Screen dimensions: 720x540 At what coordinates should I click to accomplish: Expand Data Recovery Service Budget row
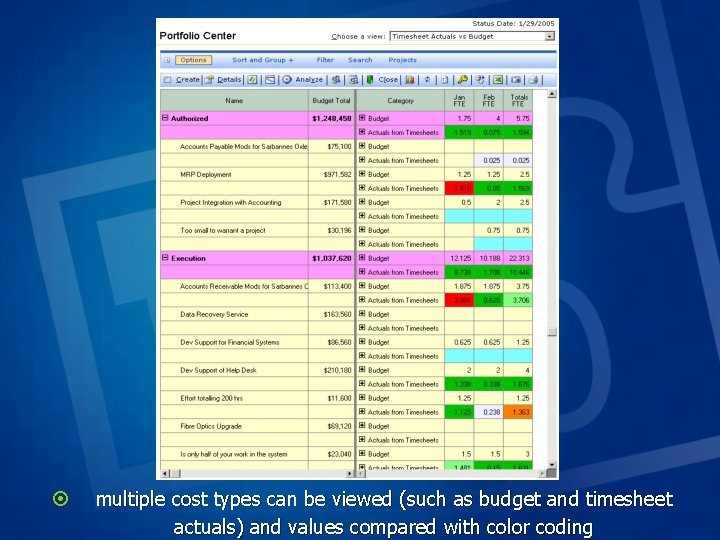click(x=362, y=314)
